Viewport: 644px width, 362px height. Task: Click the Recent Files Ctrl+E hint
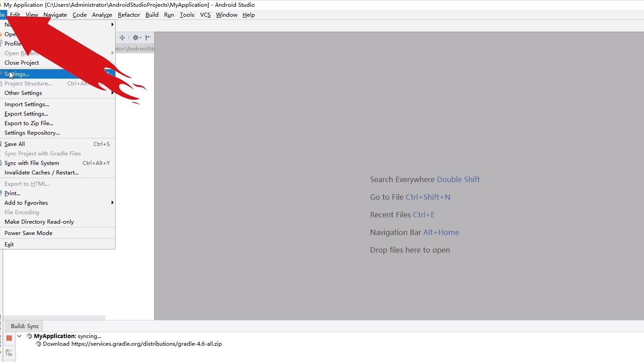click(402, 215)
